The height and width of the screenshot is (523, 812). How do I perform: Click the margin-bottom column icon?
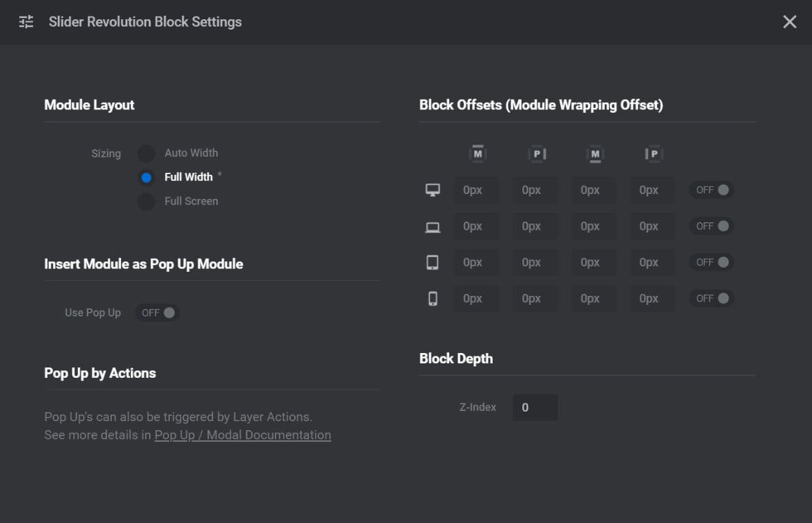(595, 153)
